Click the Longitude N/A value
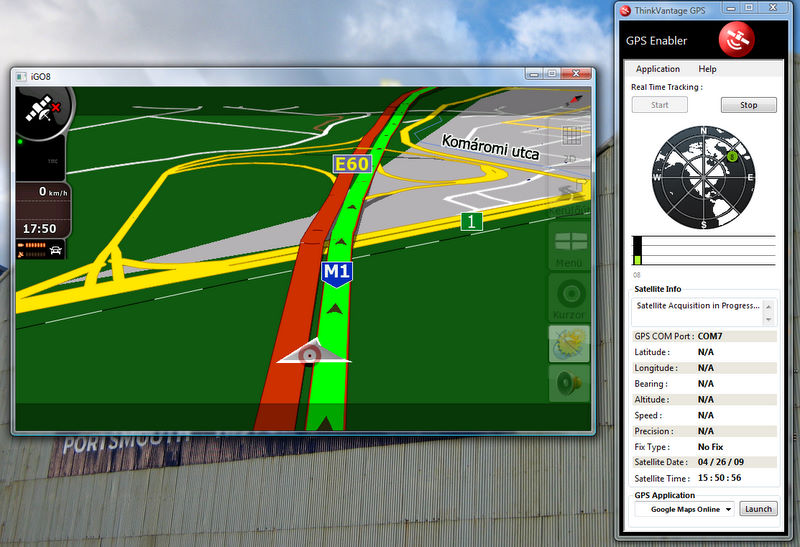The image size is (800, 547). point(706,368)
